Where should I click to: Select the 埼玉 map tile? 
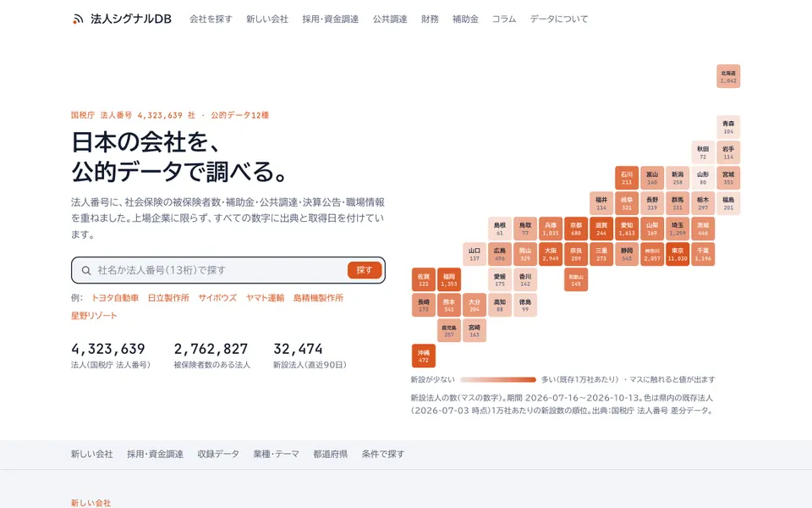(x=678, y=229)
